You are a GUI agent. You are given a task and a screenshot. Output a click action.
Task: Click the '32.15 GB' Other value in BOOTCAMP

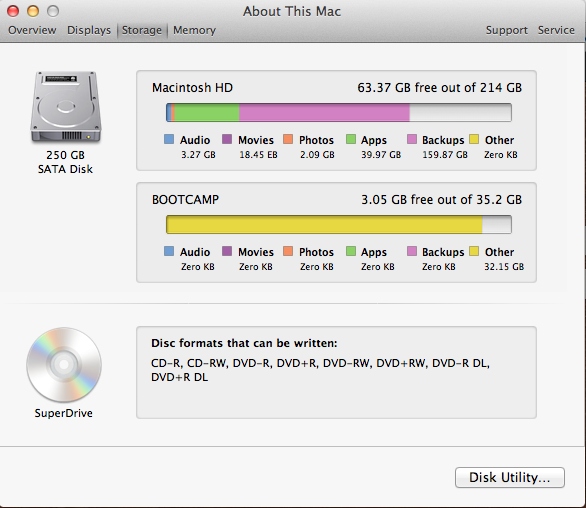point(504,267)
